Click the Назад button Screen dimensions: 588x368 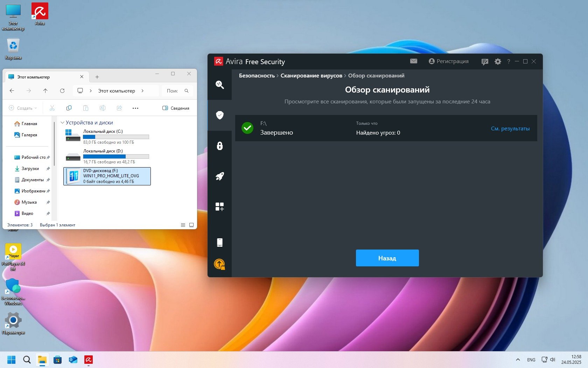point(387,258)
